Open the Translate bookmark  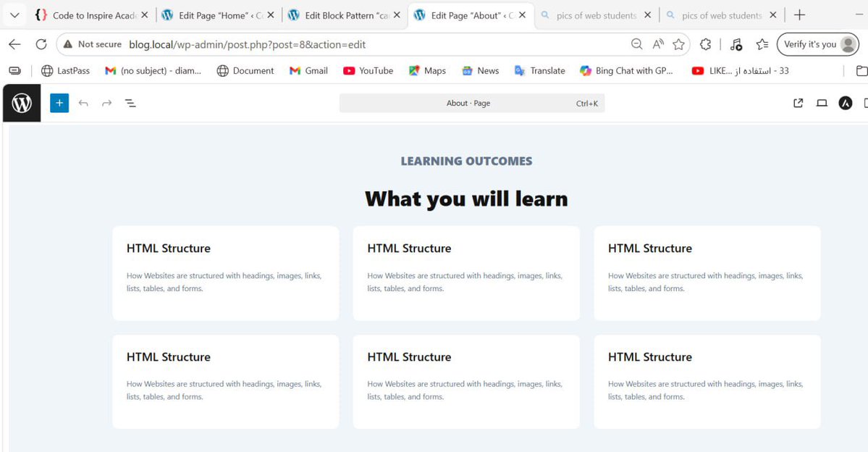[x=540, y=70]
